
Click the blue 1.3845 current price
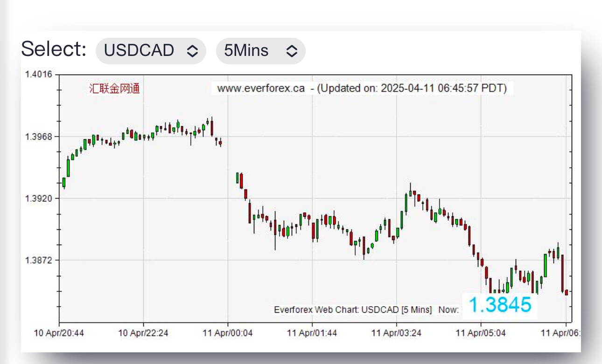(x=499, y=305)
